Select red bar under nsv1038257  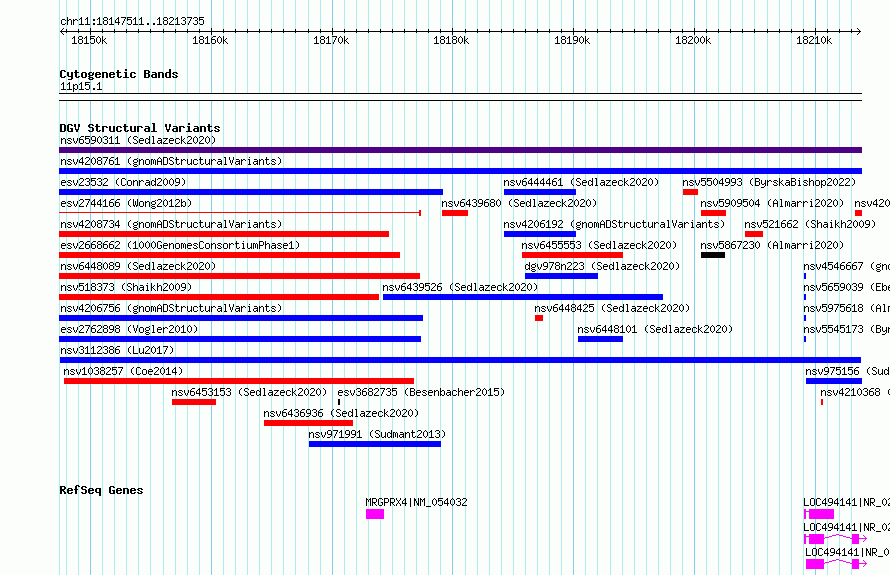239,381
